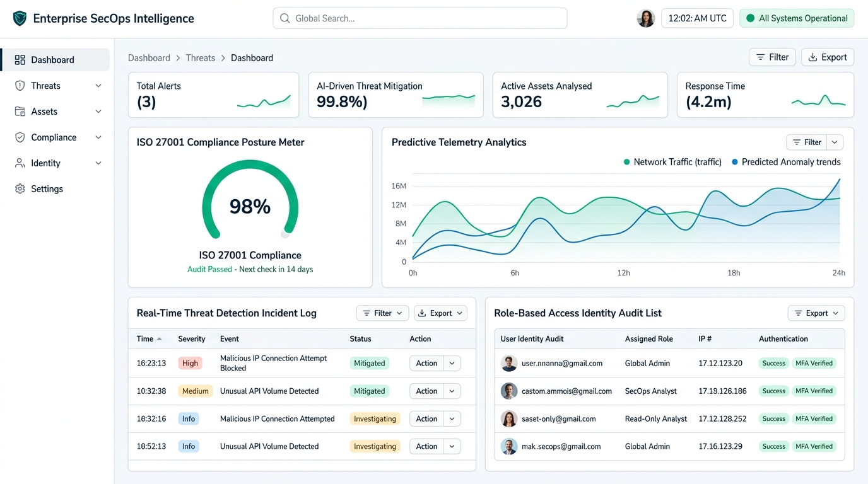Click the High severity tag

[x=190, y=363]
